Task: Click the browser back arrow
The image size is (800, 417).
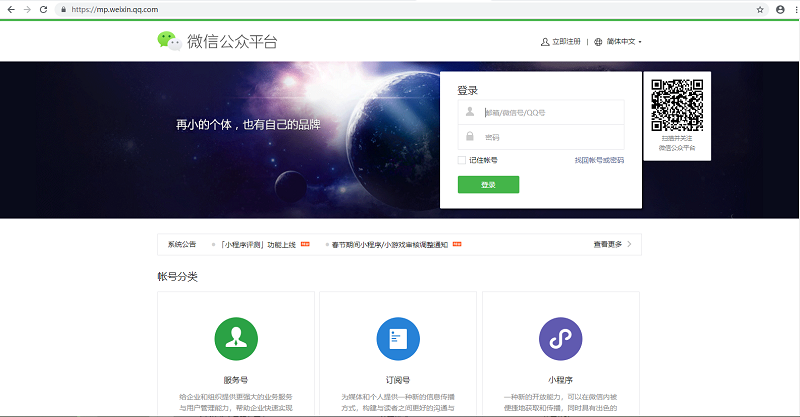Action: point(8,9)
